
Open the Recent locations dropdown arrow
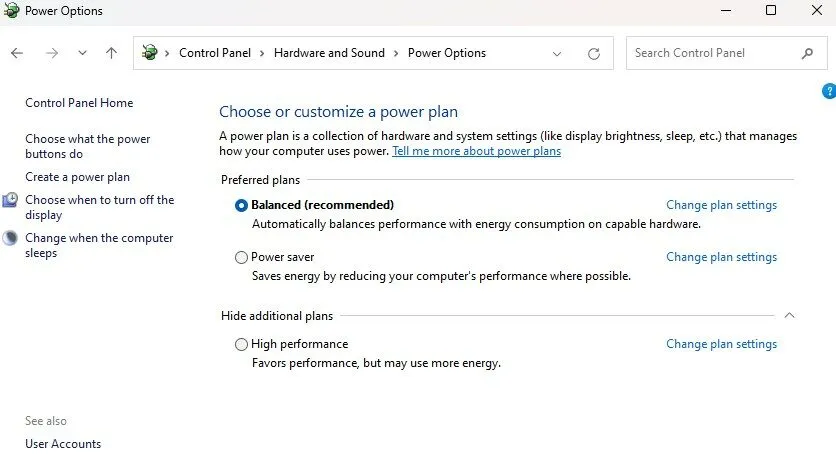pyautogui.click(x=82, y=53)
